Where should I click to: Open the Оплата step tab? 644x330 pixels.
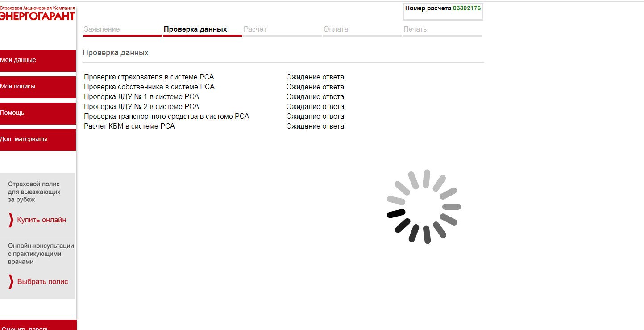pos(336,29)
